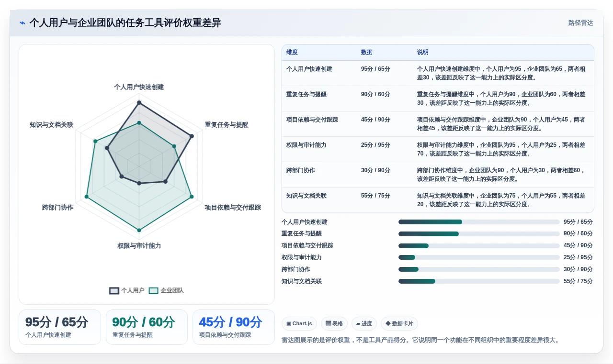The height and width of the screenshot is (364, 613).
Task: Click the 维度 column header
Action: [292, 52]
